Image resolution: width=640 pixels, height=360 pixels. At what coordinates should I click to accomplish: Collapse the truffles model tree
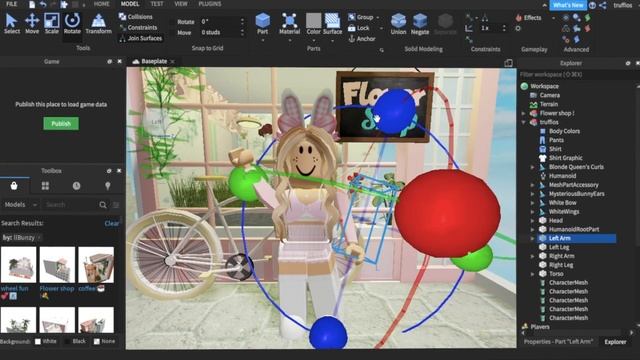click(524, 122)
